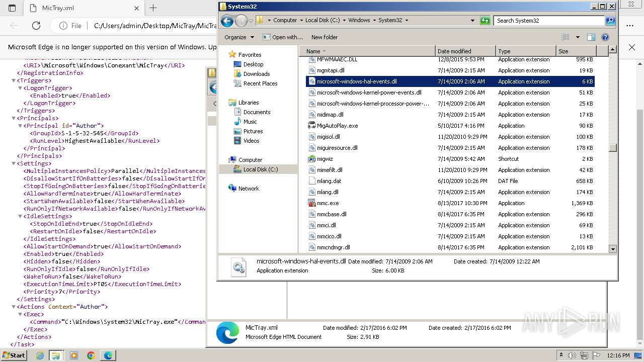The image size is (644, 362).
Task: Click the New folder button
Action: click(325, 37)
